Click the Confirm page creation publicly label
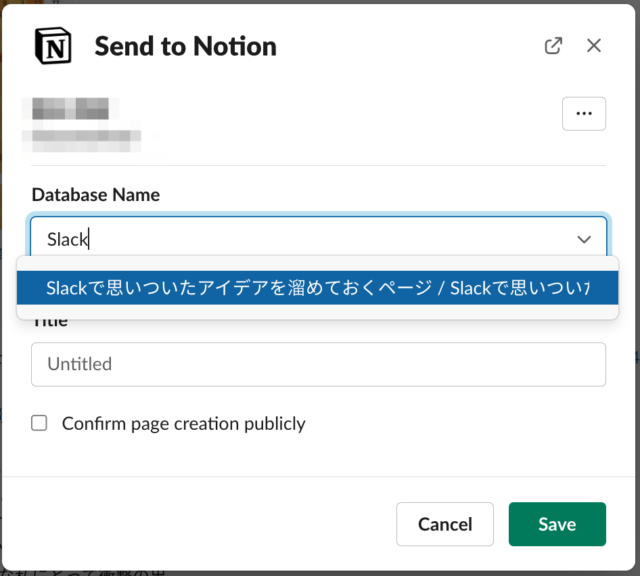Screen dimensions: 640x576 (x=183, y=424)
